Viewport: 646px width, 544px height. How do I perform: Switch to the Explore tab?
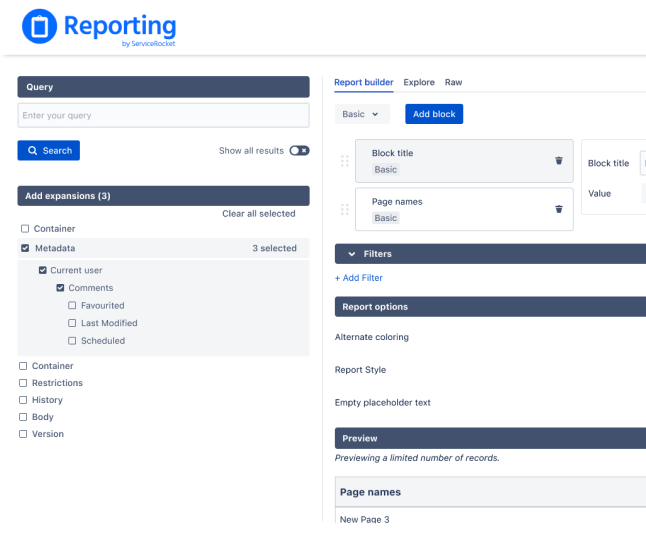coord(419,82)
